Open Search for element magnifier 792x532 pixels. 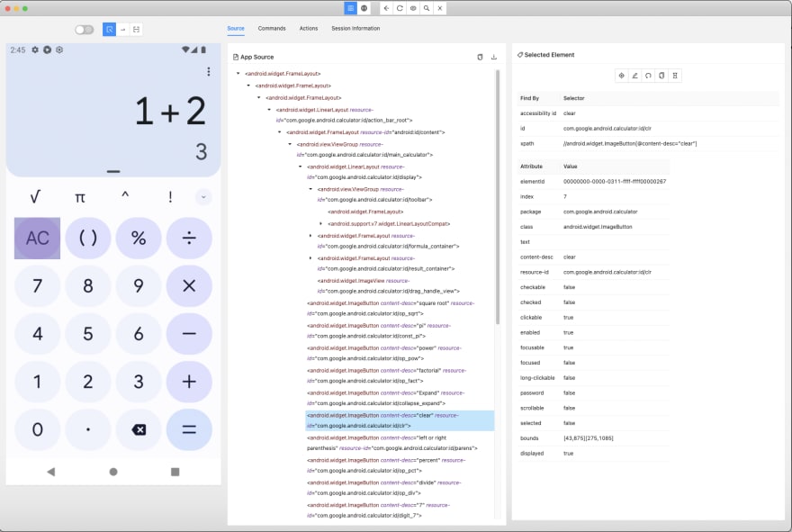pos(427,8)
